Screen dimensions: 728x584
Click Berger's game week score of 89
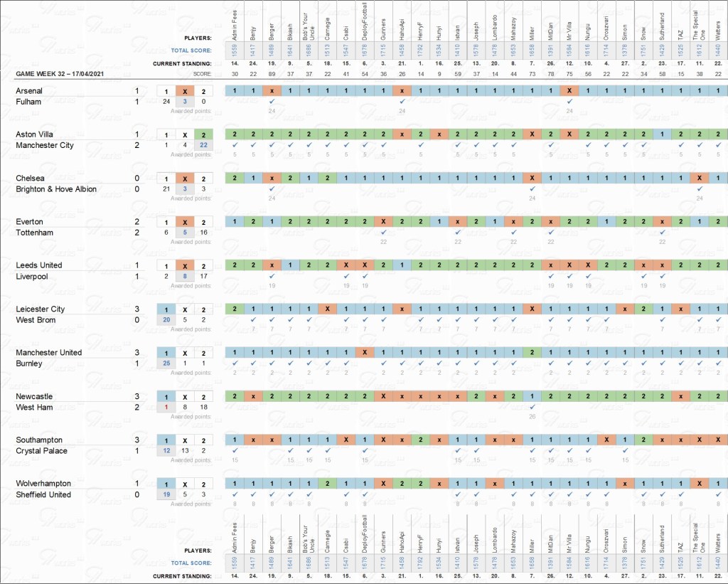coord(272,74)
